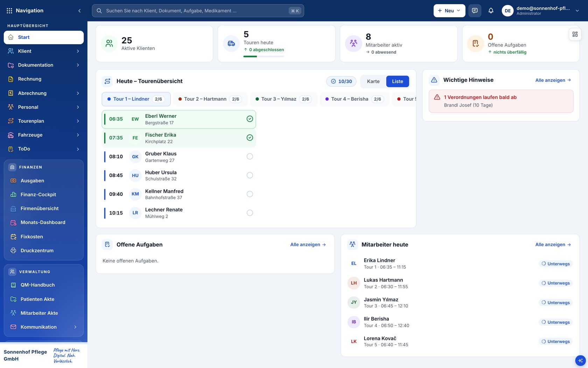Open the AI assistant sparkle button

(580, 360)
